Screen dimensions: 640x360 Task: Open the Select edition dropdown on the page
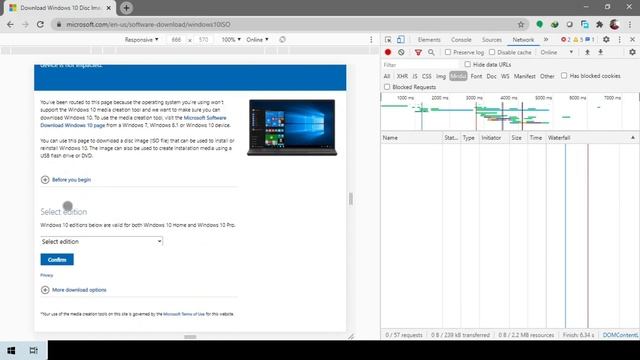(x=102, y=242)
